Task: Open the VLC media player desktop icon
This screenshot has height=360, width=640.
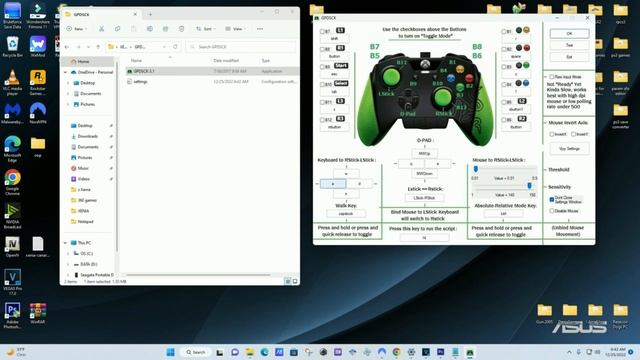Action: [12, 82]
